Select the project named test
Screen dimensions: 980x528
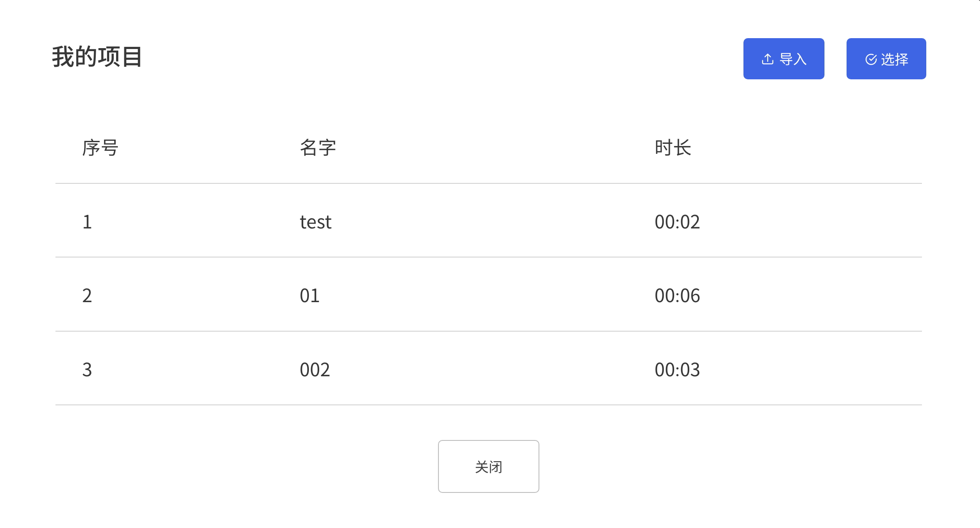pos(315,222)
